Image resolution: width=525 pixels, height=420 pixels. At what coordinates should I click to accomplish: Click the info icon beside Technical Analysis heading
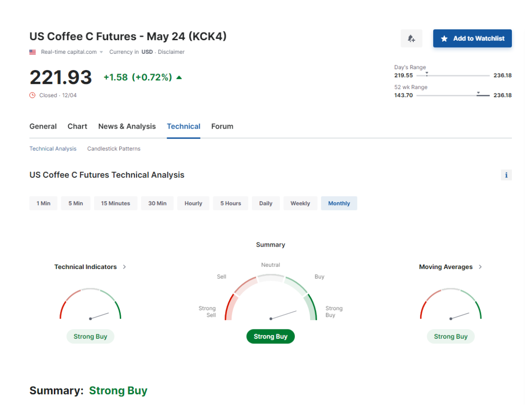tap(506, 175)
